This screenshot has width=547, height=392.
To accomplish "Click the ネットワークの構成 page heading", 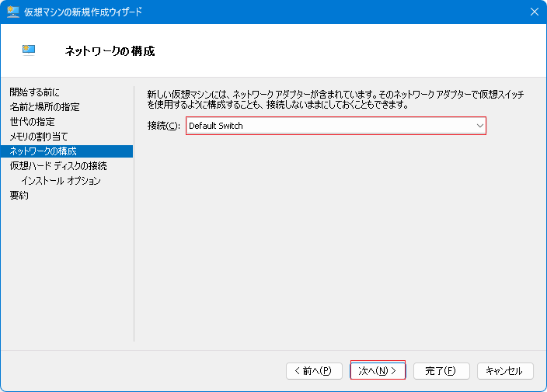I will click(110, 51).
